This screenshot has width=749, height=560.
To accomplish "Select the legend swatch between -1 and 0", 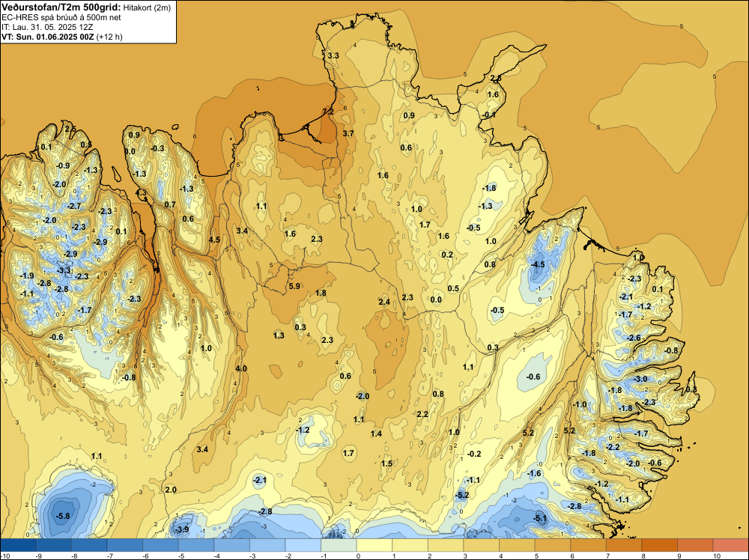I will point(339,545).
